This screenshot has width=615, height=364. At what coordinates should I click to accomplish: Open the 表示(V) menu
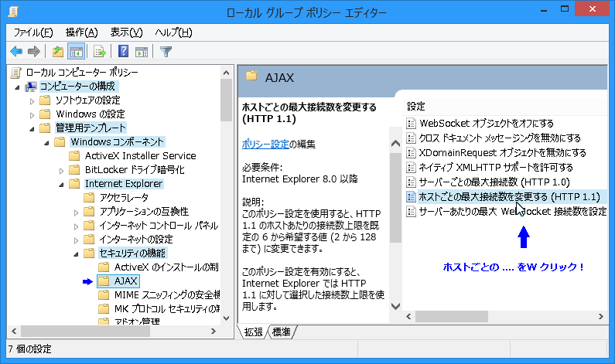(126, 32)
